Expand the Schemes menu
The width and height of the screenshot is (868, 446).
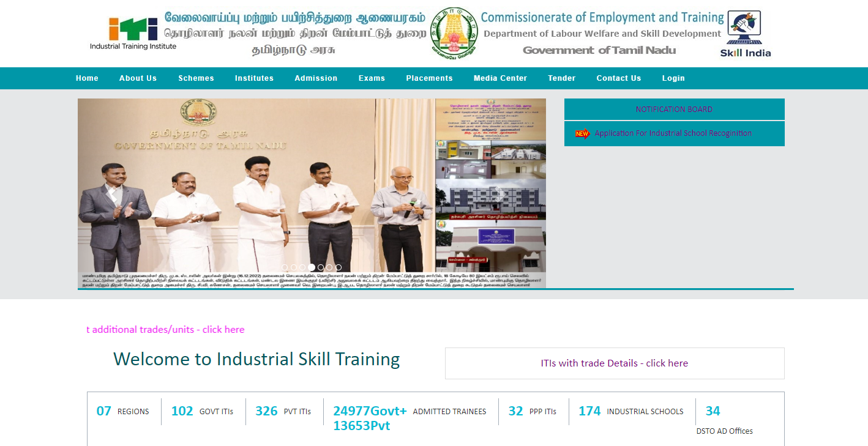[x=196, y=78]
